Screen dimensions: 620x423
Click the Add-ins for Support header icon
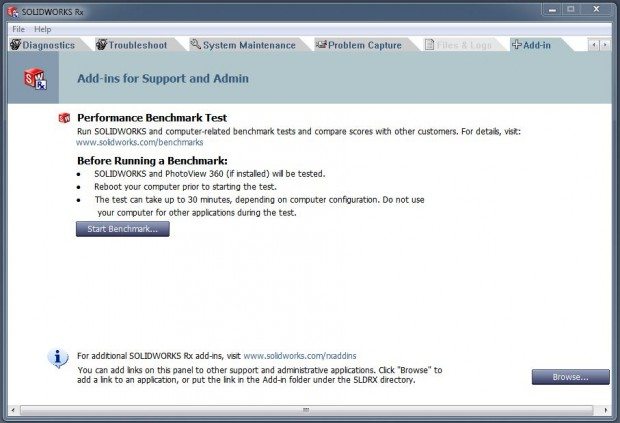coord(36,78)
